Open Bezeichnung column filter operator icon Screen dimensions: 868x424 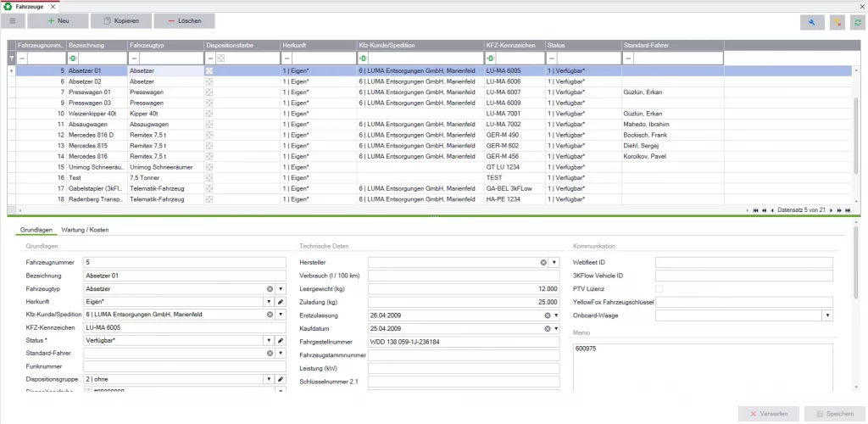(73, 59)
